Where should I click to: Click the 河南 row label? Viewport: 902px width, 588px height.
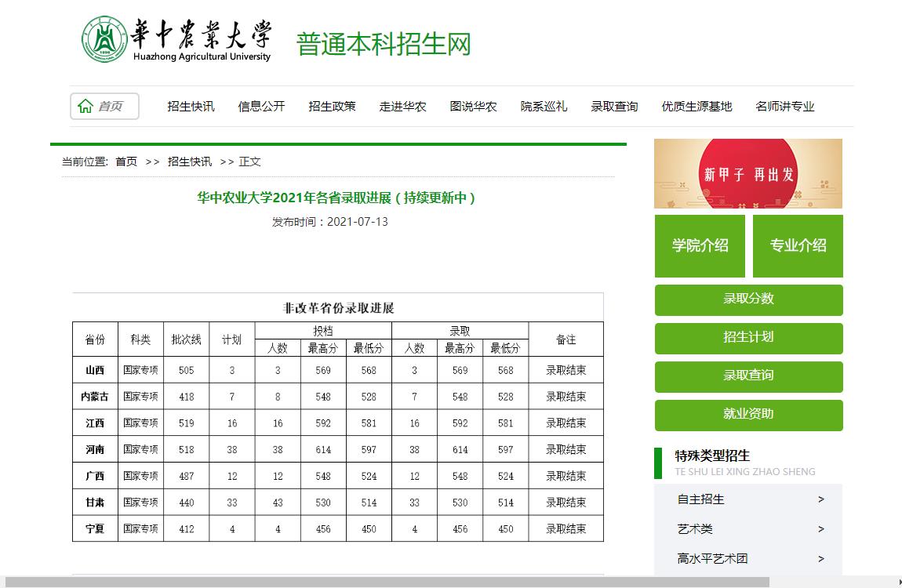[x=95, y=449]
